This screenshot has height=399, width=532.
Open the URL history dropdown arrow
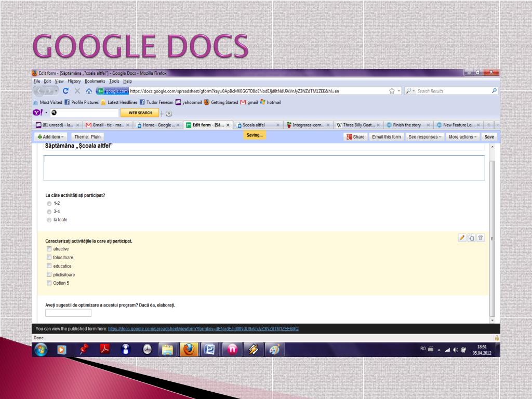399,91
